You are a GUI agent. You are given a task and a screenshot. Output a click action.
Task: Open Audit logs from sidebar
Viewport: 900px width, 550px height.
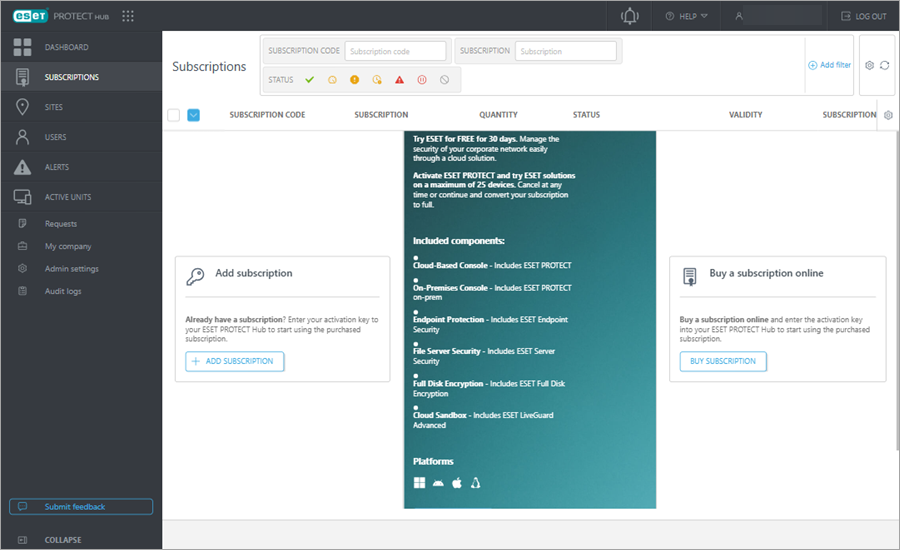pyautogui.click(x=63, y=291)
